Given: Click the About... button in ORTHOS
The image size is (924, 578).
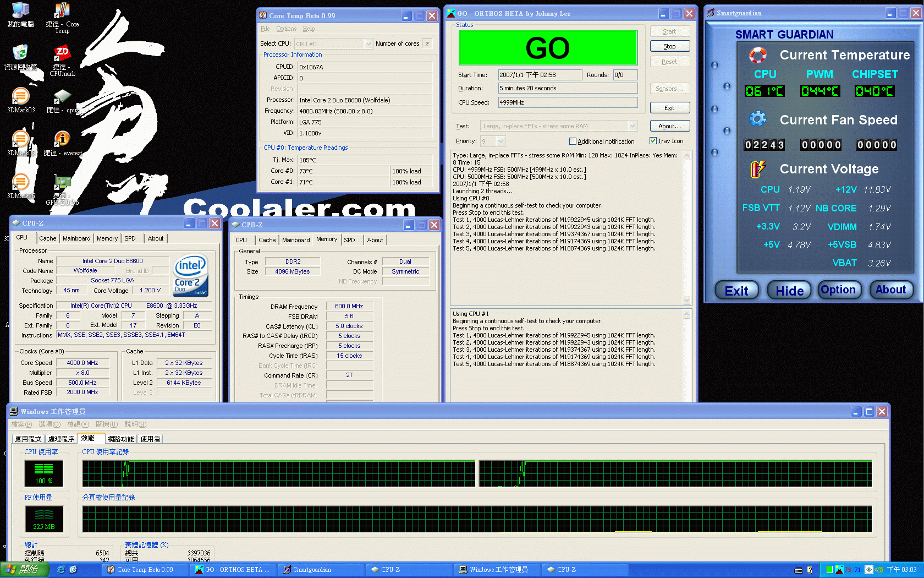Looking at the screenshot, I should click(669, 126).
